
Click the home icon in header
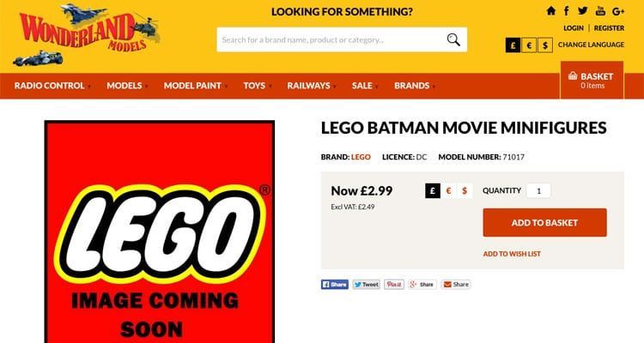pos(550,11)
